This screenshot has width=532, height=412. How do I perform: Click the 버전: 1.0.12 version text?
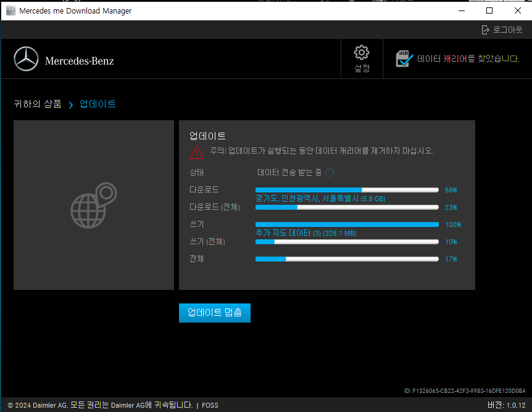(x=507, y=405)
